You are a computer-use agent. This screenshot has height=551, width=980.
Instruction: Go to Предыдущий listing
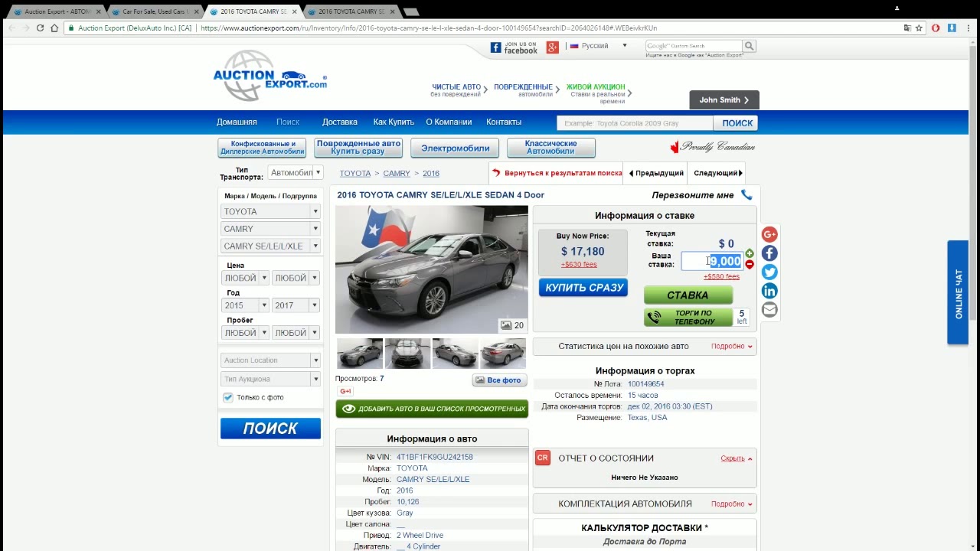pyautogui.click(x=655, y=173)
